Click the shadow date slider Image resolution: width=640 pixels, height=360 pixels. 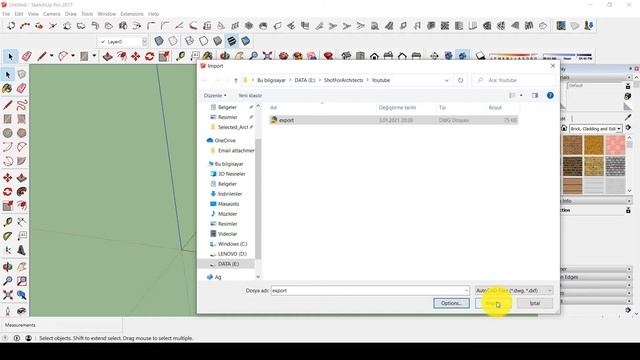click(513, 56)
